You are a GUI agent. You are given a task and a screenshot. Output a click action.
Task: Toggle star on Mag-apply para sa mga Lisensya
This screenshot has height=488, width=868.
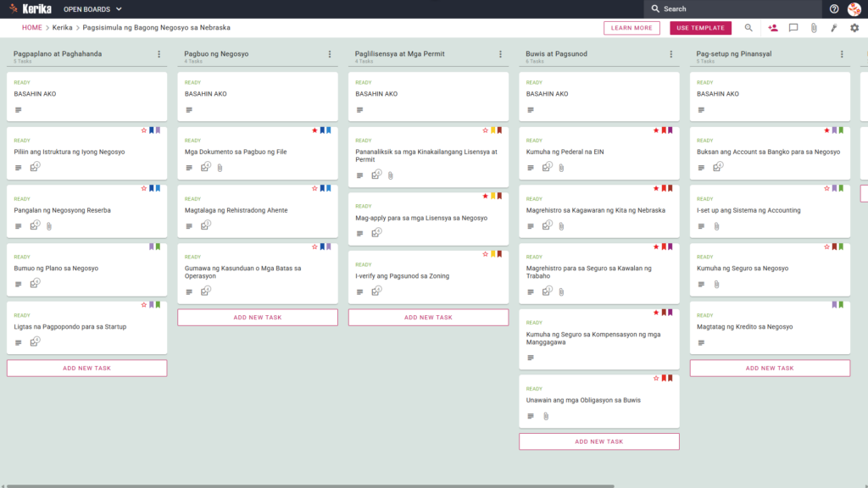pos(486,197)
